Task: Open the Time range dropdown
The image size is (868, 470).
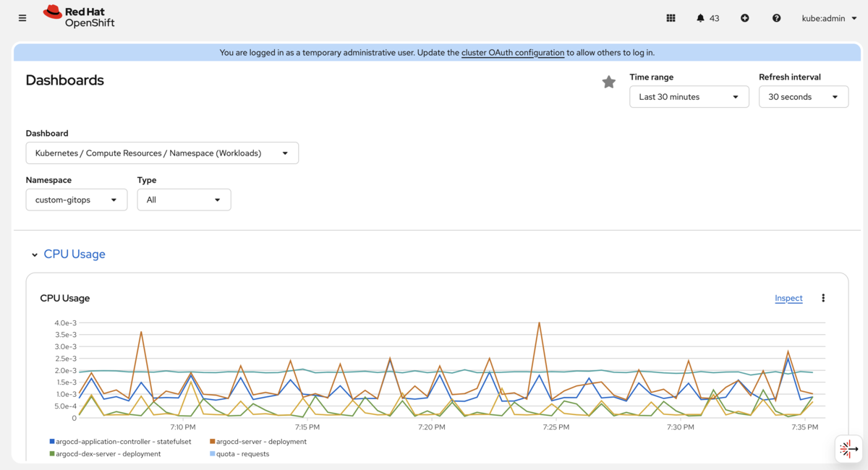Action: pos(689,97)
